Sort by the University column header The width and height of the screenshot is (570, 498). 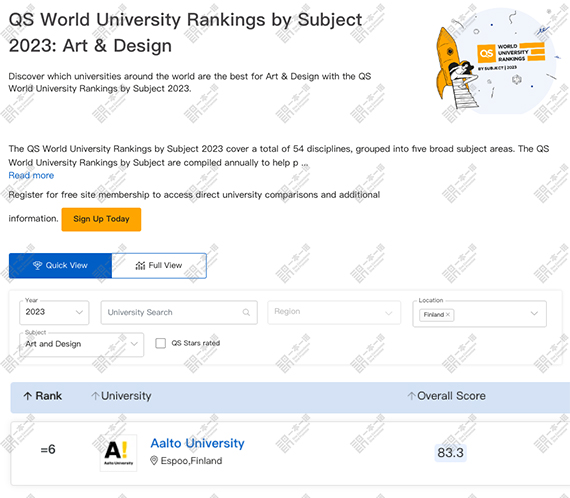tap(121, 396)
